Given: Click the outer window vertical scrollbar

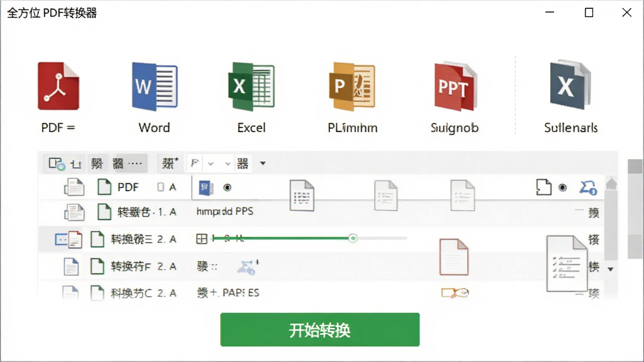Looking at the screenshot, I should 635,209.
